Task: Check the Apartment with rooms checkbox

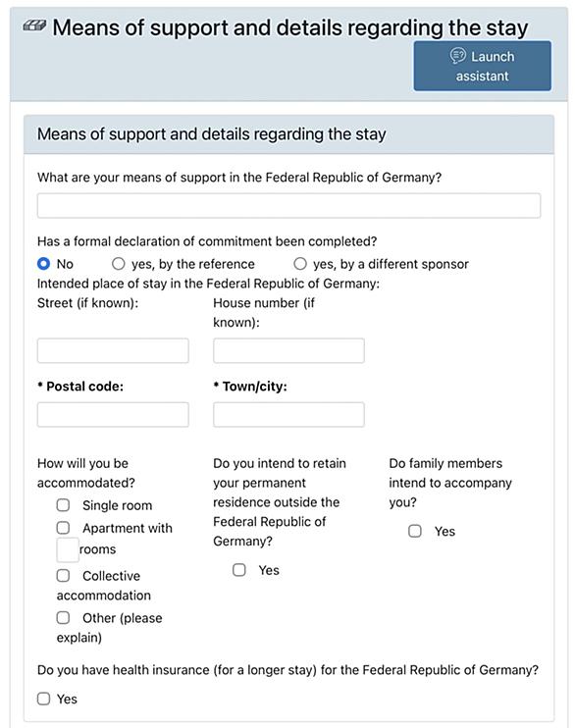Action: coord(63,528)
